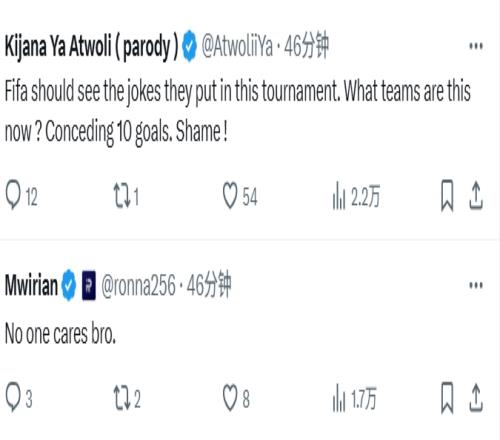
Task: Open Mwirian's profile name
Action: pyautogui.click(x=31, y=285)
